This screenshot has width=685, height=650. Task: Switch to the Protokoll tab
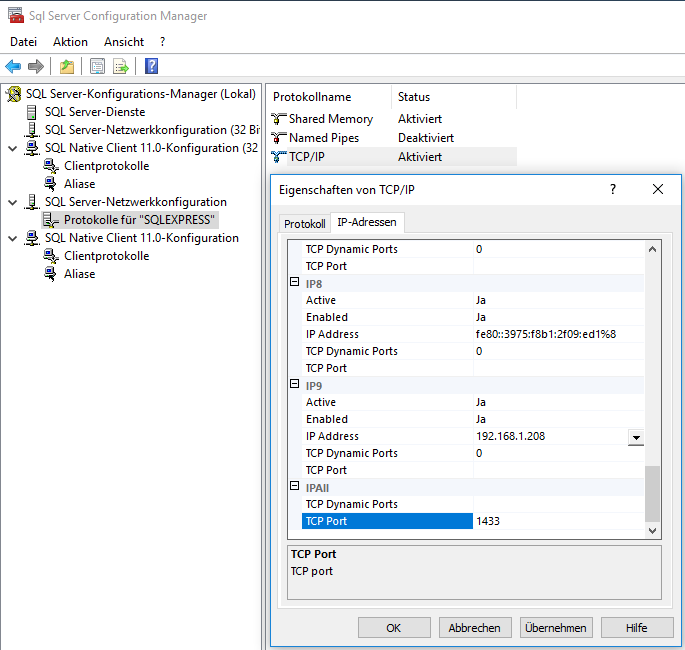[x=305, y=224]
